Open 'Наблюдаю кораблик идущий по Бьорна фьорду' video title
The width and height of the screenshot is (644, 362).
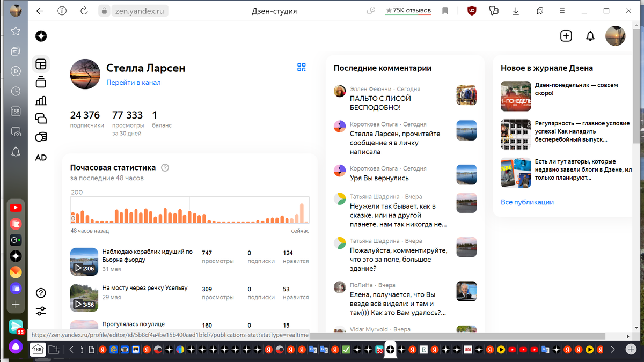(147, 256)
